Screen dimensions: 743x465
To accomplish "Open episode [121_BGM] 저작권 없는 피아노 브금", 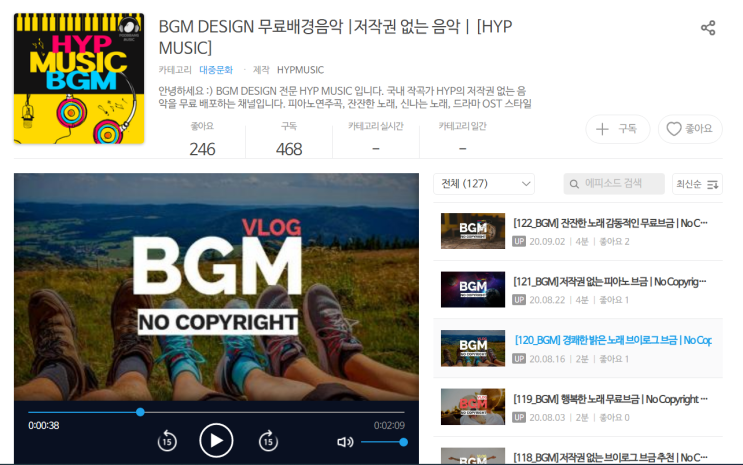I will [610, 282].
